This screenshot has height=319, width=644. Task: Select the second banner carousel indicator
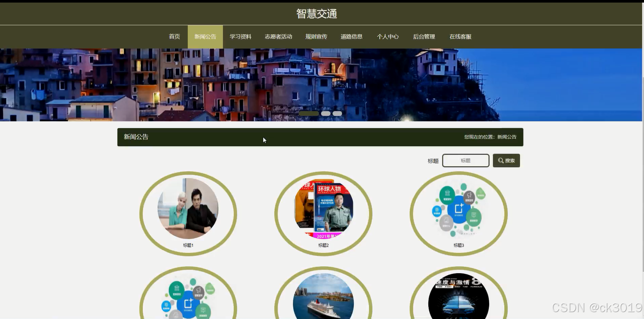point(326,114)
